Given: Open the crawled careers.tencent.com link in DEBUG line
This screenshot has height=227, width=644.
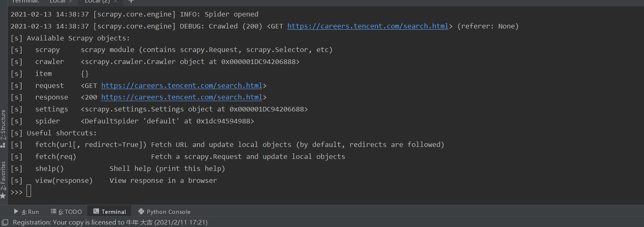Looking at the screenshot, I should point(368,26).
